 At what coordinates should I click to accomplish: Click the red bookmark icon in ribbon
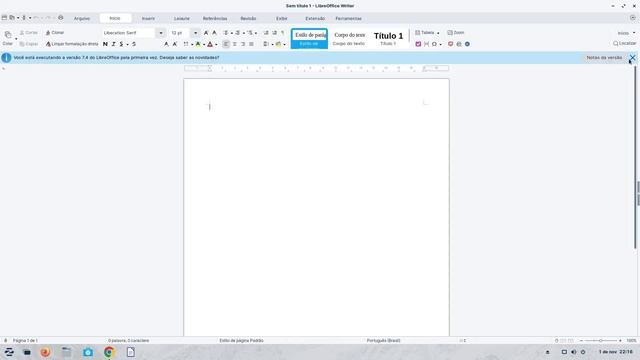[x=451, y=44]
